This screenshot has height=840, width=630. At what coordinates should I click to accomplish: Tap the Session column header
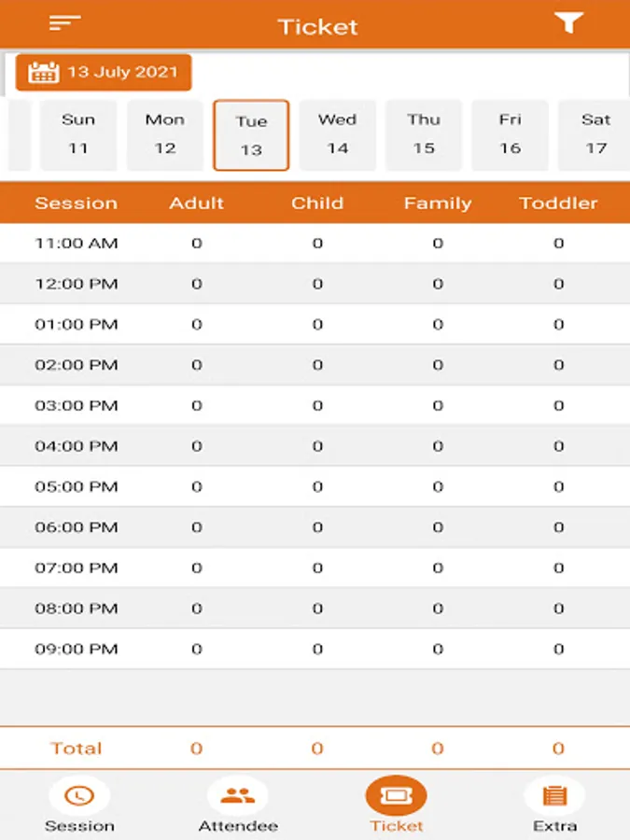pyautogui.click(x=77, y=203)
